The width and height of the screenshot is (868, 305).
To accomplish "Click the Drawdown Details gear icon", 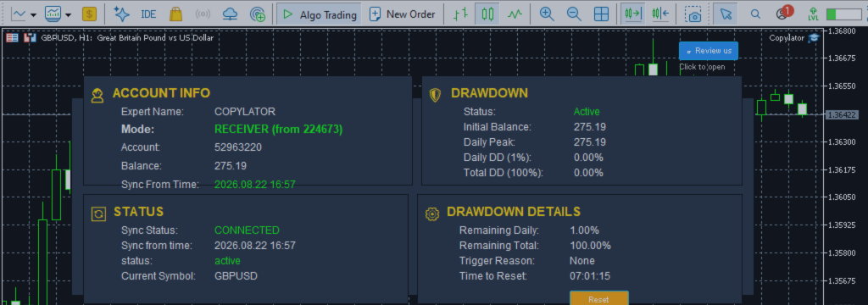I will tap(432, 213).
